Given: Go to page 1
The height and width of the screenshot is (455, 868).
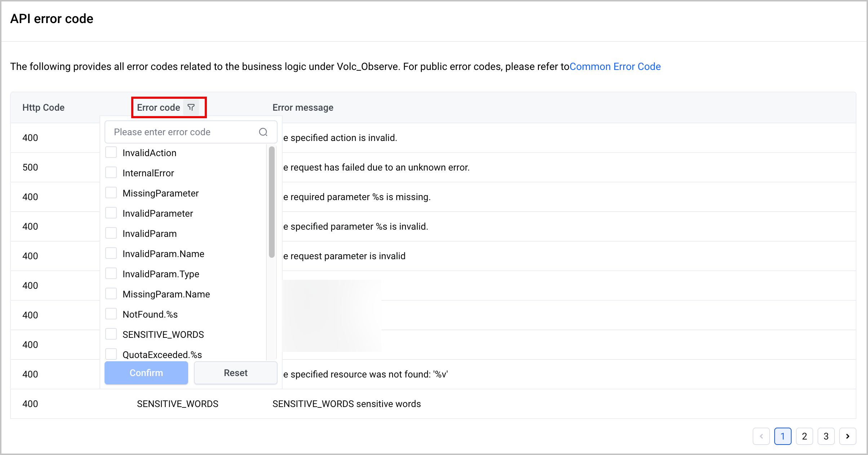Looking at the screenshot, I should point(783,436).
